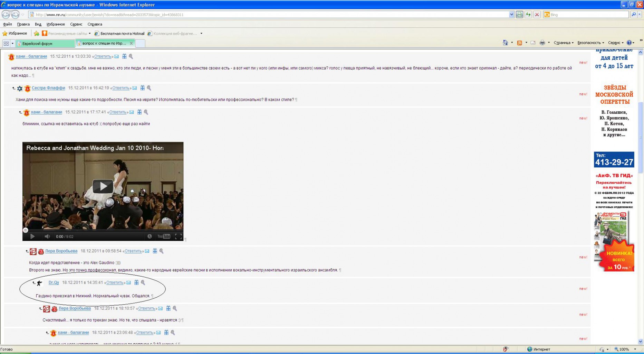Open Сестра Флаффи user profile link
This screenshot has height=354, width=644.
pyautogui.click(x=48, y=88)
